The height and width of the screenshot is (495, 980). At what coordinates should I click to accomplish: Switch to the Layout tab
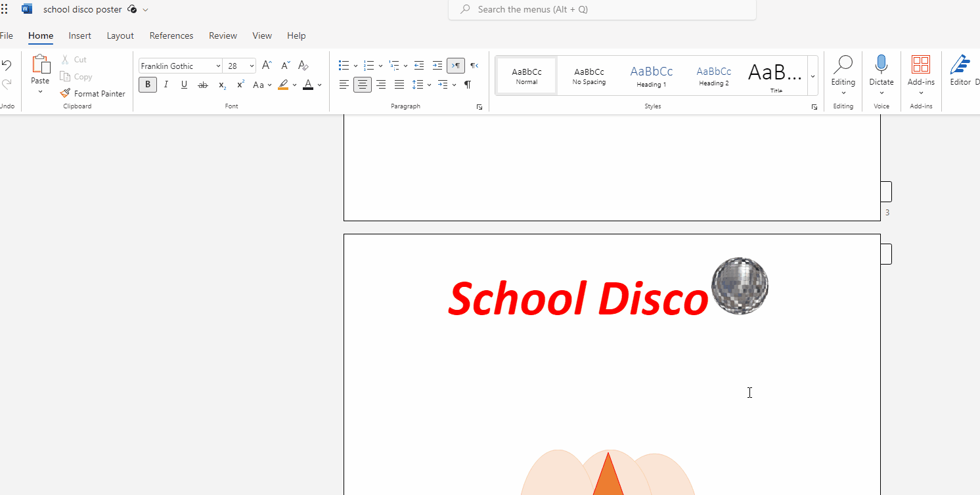pyautogui.click(x=120, y=36)
